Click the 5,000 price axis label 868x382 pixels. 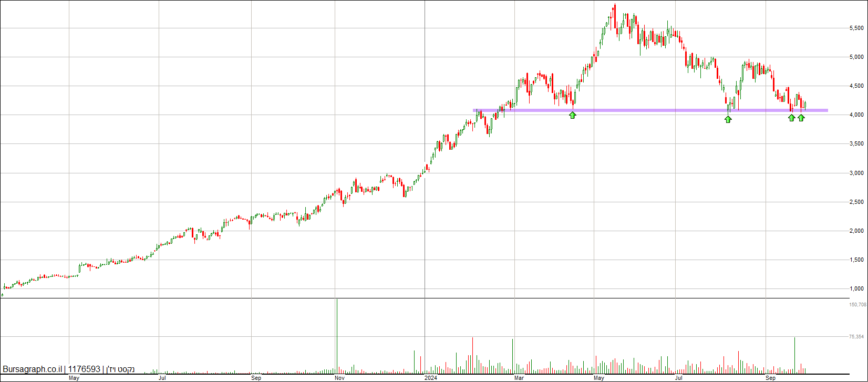[x=857, y=57]
